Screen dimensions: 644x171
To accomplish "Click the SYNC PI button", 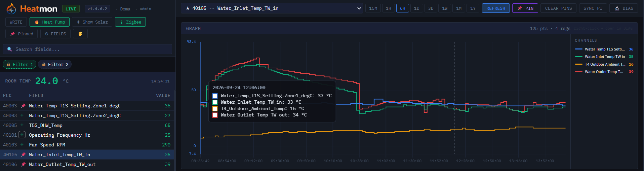I will click(593, 8).
